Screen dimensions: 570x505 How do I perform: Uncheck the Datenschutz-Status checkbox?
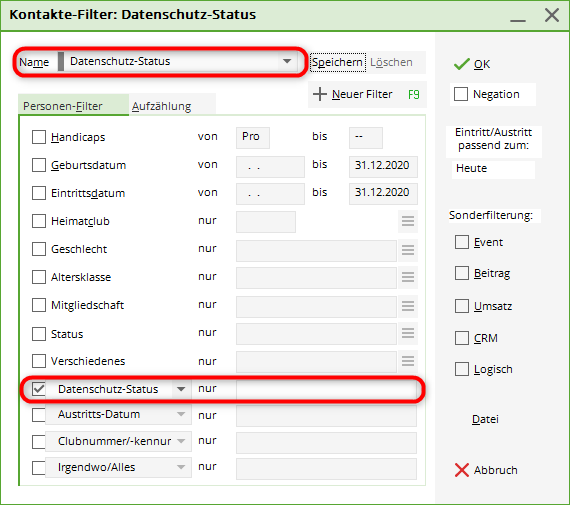[39, 389]
